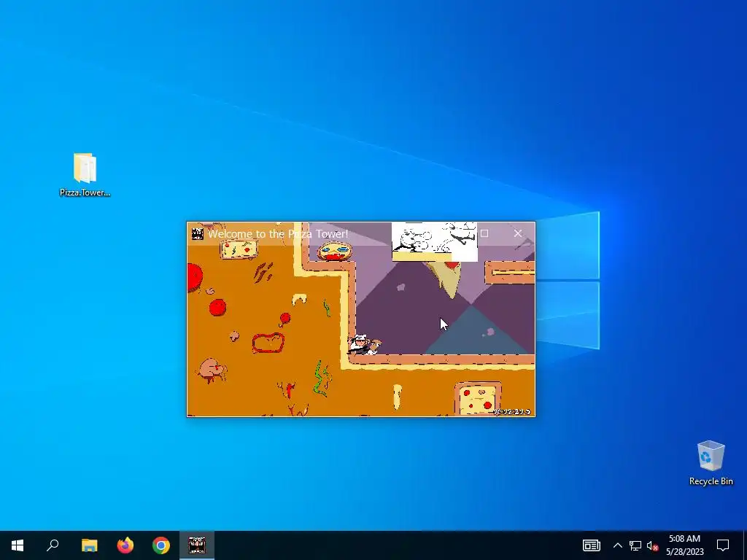This screenshot has height=560, width=747.
Task: Click the 'Welcome to the Pizza Tower!' title
Action: pos(278,234)
